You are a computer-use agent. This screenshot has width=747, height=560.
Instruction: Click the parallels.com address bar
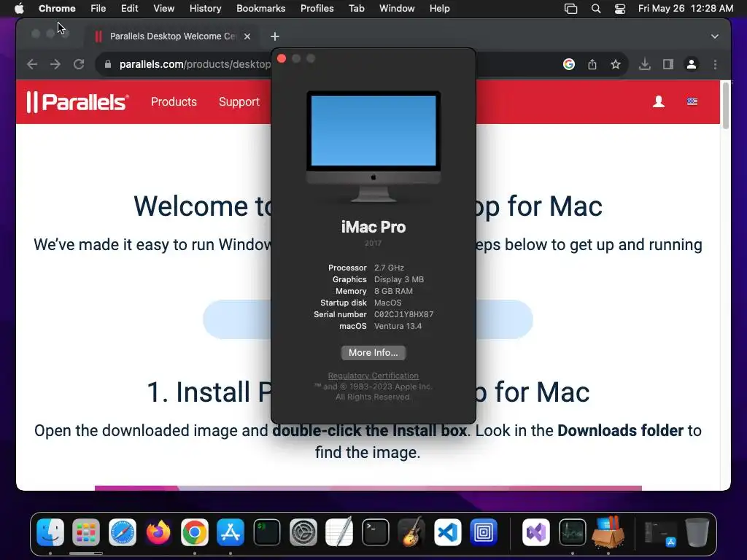(x=195, y=64)
